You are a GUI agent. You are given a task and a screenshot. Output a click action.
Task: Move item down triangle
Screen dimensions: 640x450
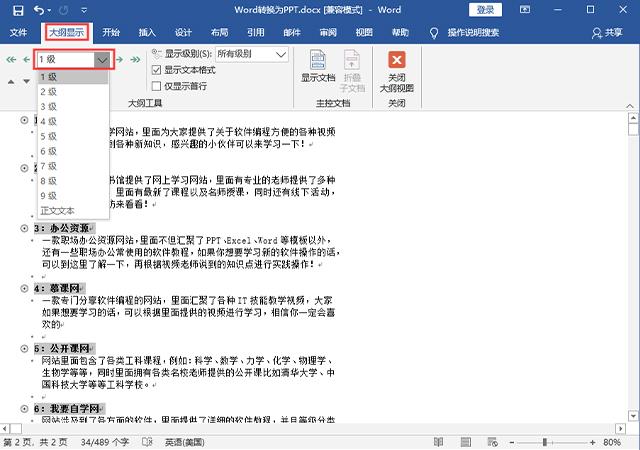click(27, 82)
